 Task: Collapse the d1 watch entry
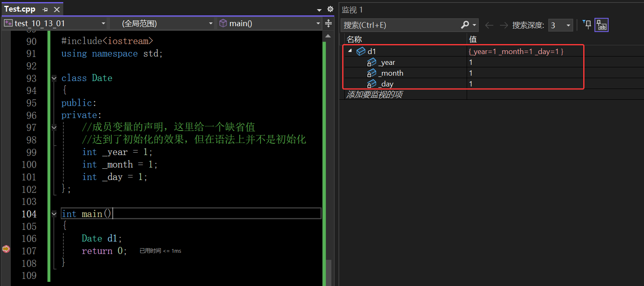(350, 51)
